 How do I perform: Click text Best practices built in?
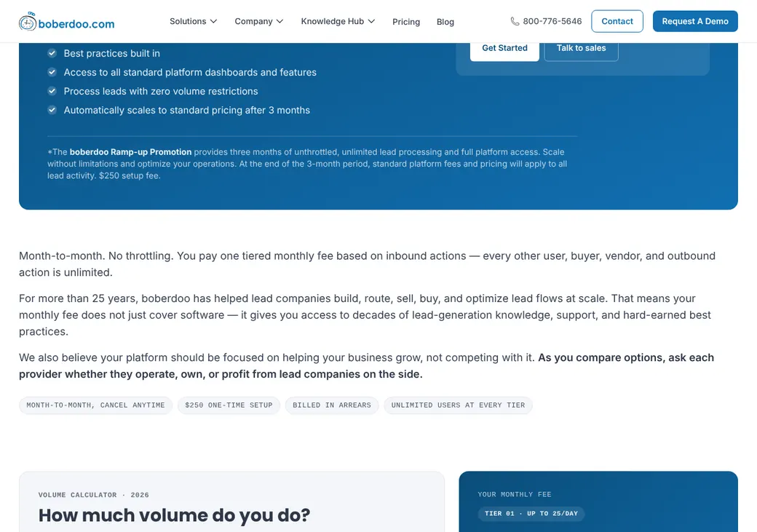(x=111, y=53)
